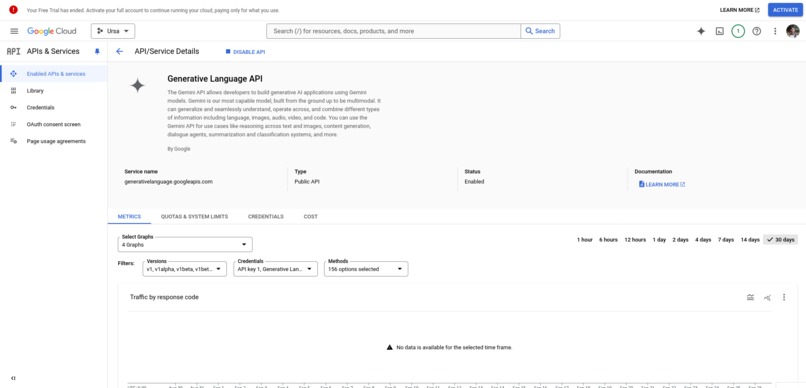This screenshot has height=388, width=806.
Task: Click the APIs & Services sidebar title
Action: [x=53, y=51]
